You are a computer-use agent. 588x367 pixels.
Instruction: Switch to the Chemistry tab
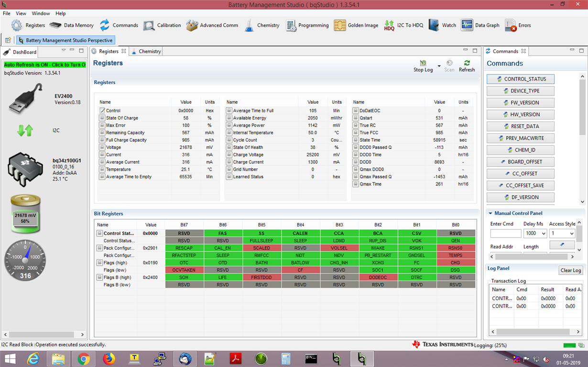click(146, 51)
